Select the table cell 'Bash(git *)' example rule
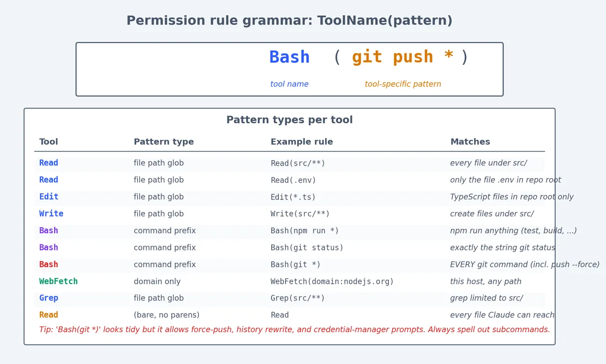 (295, 265)
